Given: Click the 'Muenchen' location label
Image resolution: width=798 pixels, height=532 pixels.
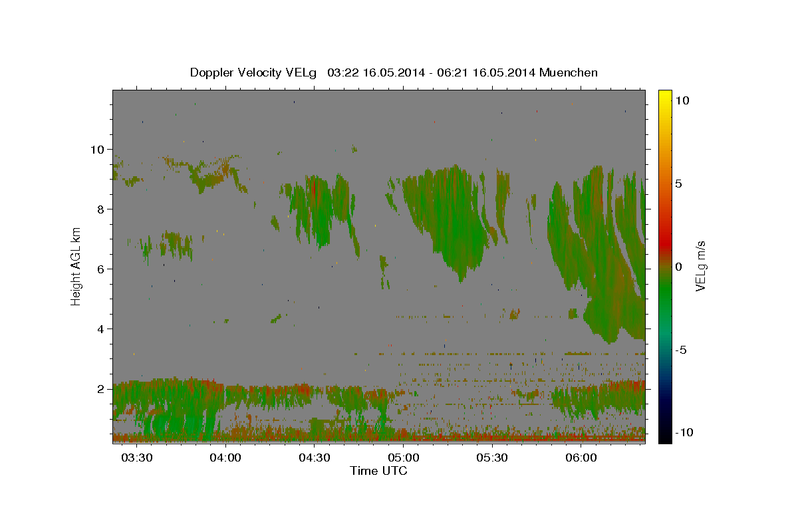Looking at the screenshot, I should point(569,72).
